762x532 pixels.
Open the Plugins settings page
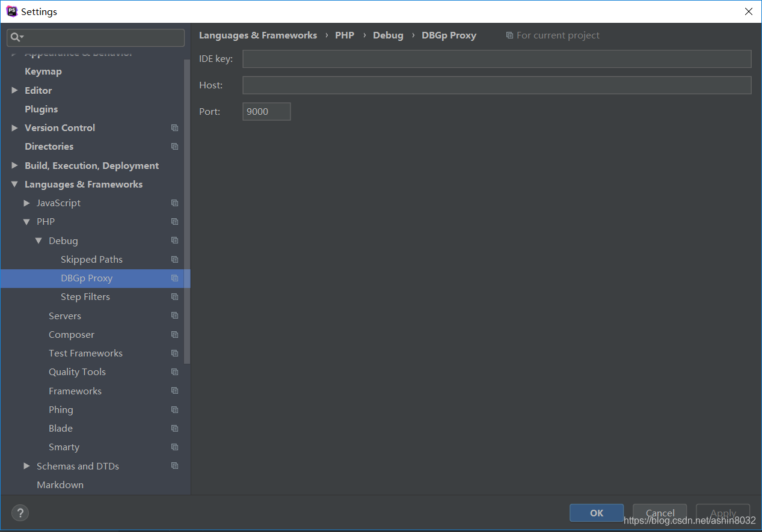(x=41, y=109)
